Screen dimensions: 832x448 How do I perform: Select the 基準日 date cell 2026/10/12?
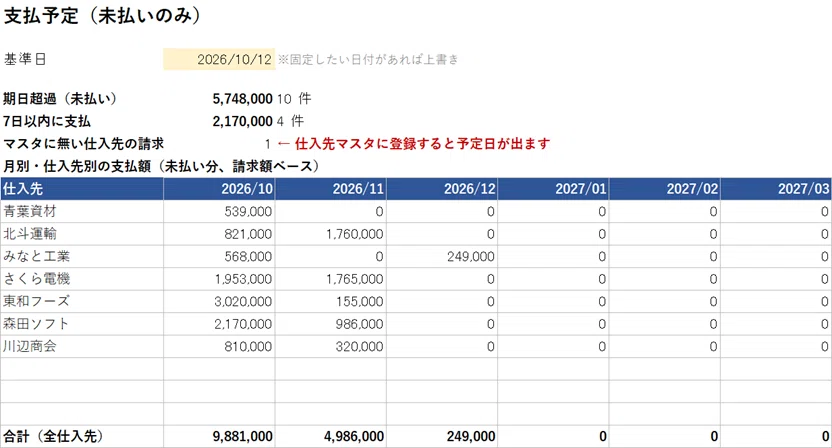(219, 59)
